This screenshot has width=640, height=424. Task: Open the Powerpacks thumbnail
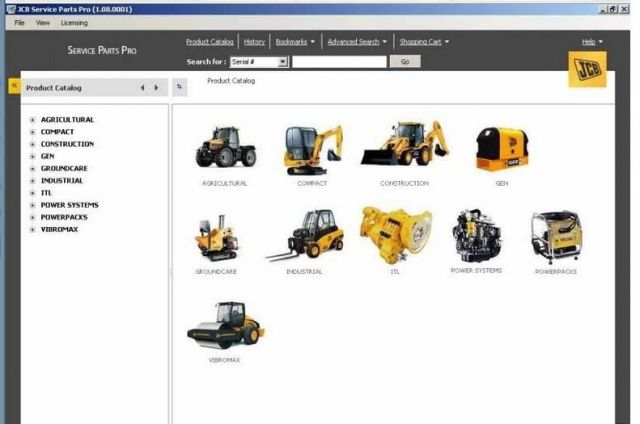click(x=556, y=238)
